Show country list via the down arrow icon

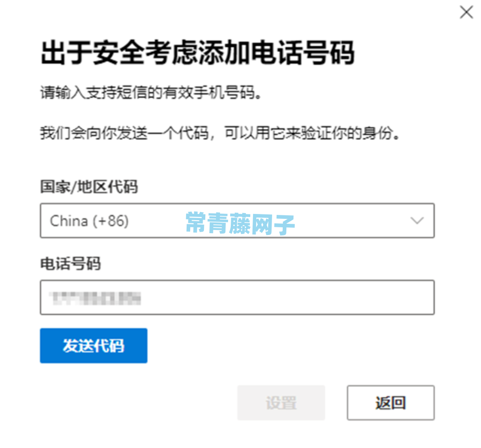click(x=417, y=221)
